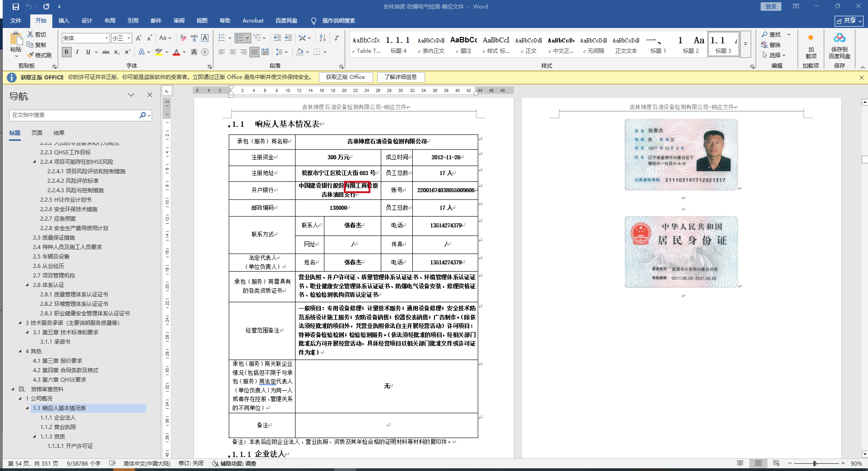Switch to Web Layout view in status bar
868x471 pixels.
coord(776,463)
